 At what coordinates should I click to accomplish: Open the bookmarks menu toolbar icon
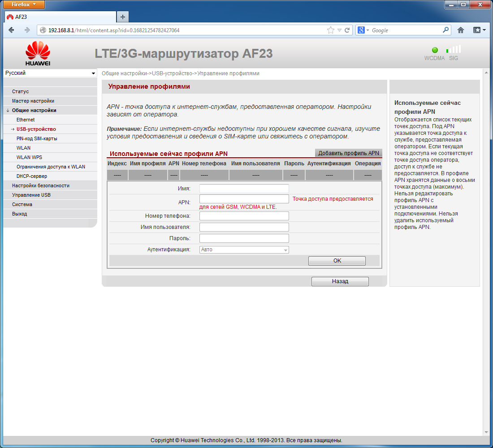pyautogui.click(x=479, y=30)
